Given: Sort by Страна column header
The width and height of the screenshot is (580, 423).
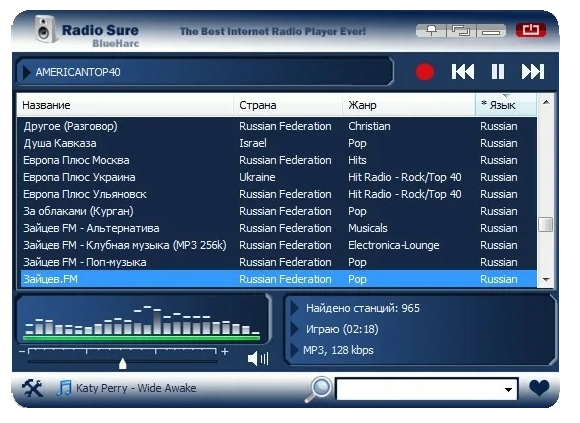Looking at the screenshot, I should [x=288, y=105].
